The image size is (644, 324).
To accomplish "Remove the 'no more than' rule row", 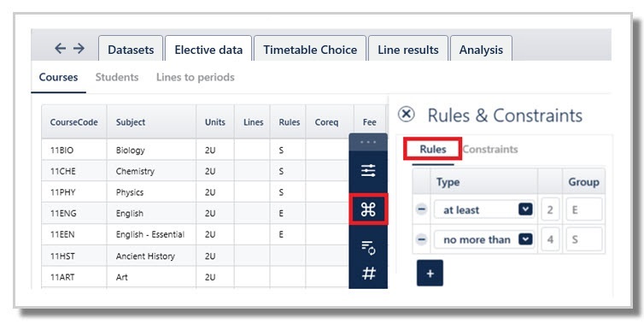I will point(421,239).
